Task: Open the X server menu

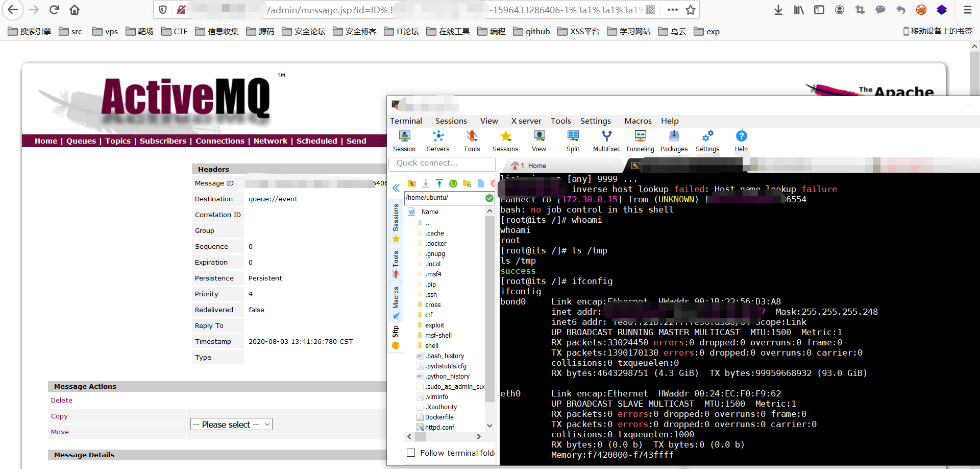Action: point(526,121)
